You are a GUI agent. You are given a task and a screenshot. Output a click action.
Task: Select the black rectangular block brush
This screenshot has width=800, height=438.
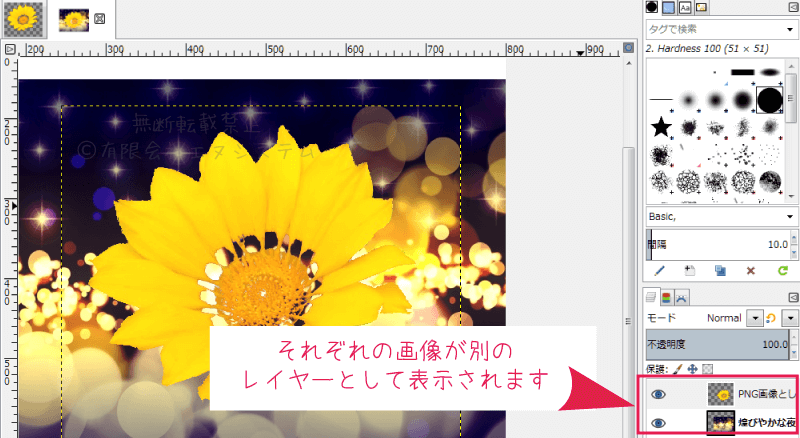tap(742, 72)
